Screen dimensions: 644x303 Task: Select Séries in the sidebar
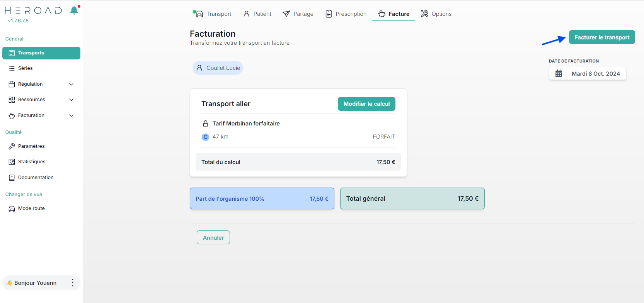pos(25,68)
